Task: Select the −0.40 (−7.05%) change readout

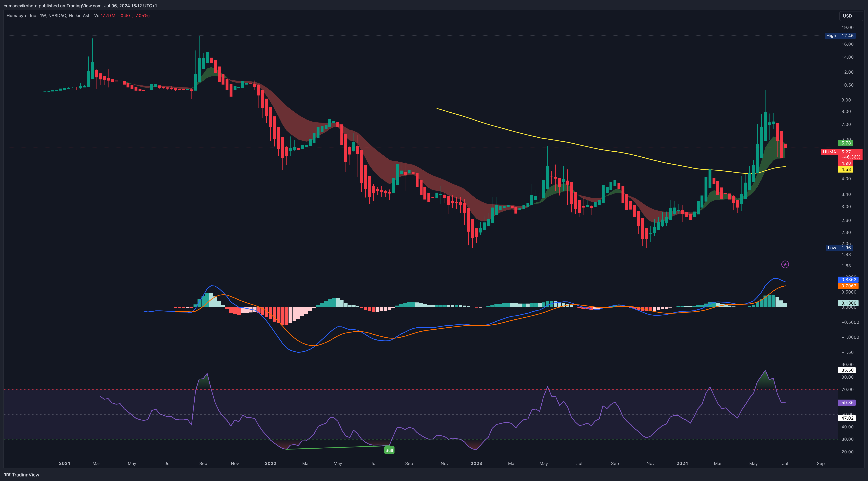Action: (134, 15)
